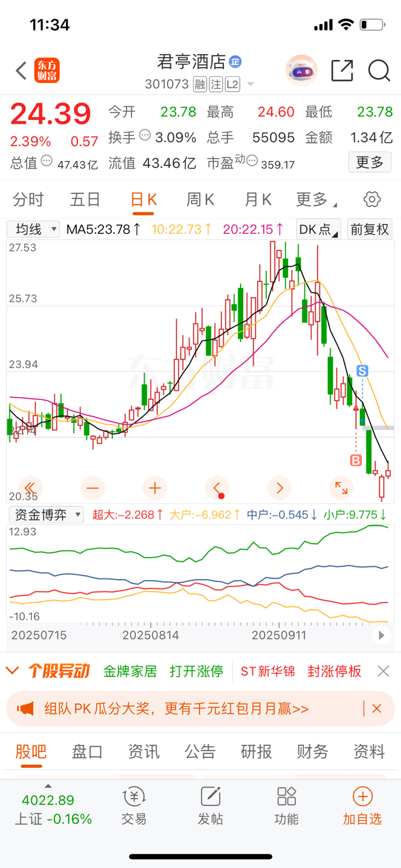Tap the 打开涨停 alert text
Screen dimensions: 401x868
tap(196, 671)
